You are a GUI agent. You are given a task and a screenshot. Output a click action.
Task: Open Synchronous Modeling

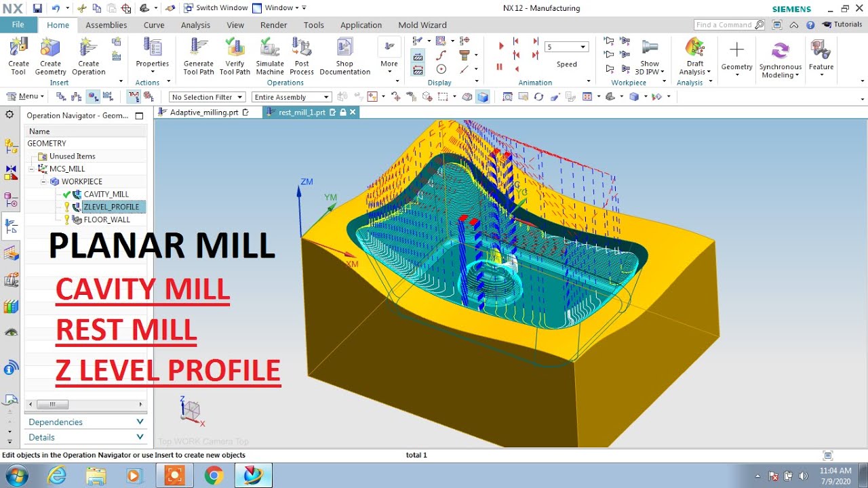click(x=781, y=60)
